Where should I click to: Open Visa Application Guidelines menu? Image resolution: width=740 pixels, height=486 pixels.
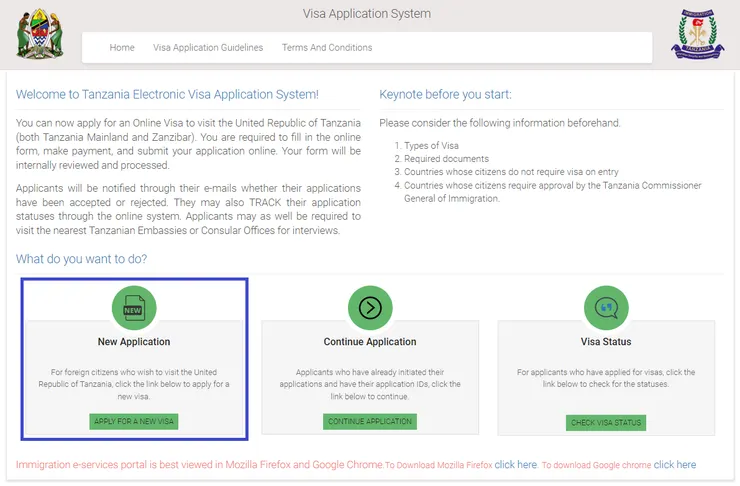click(208, 48)
